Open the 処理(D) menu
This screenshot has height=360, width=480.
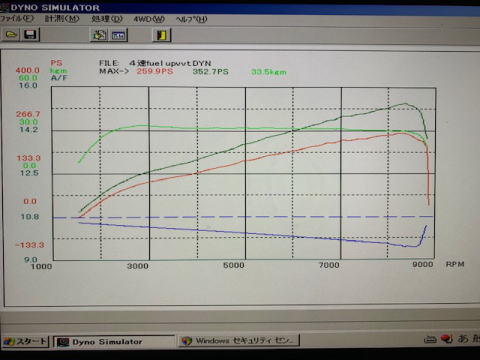107,19
